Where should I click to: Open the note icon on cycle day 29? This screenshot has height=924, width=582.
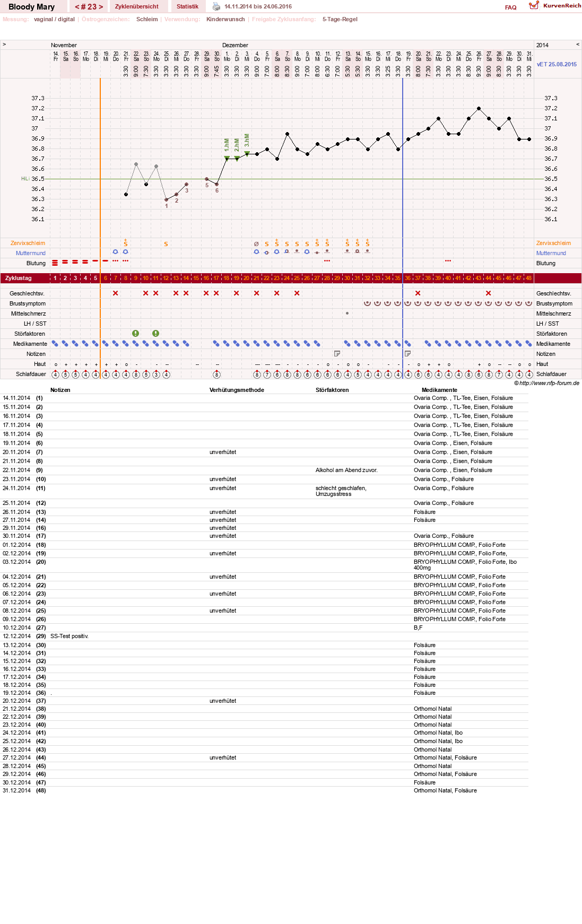(337, 354)
